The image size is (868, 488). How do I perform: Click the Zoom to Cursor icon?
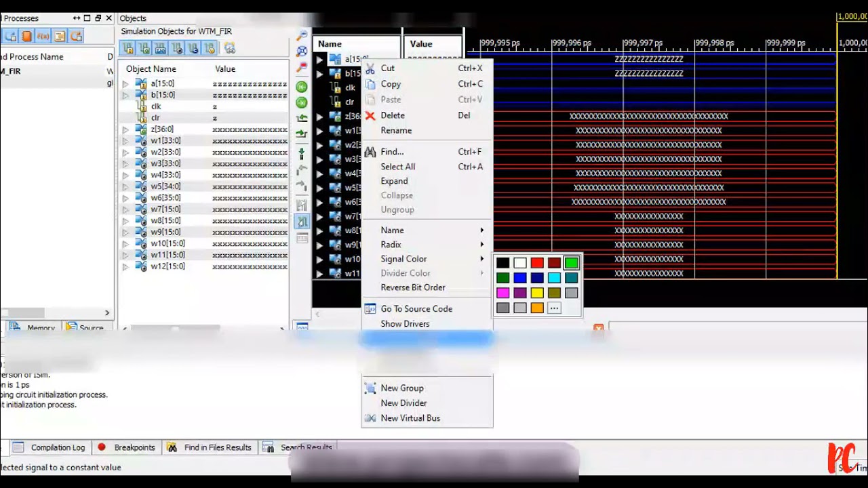click(302, 68)
